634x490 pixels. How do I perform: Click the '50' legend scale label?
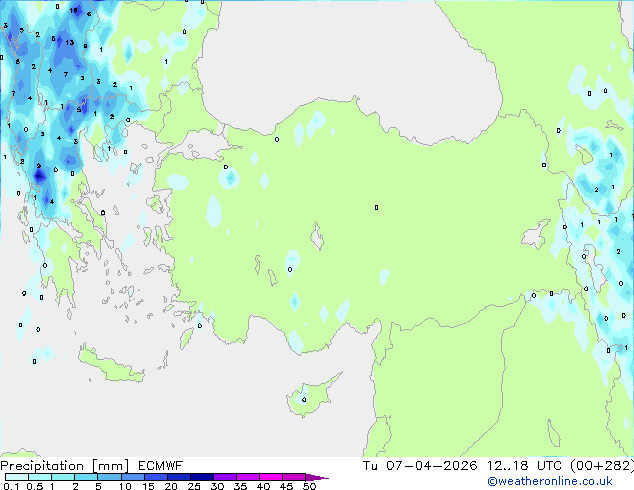click(309, 486)
